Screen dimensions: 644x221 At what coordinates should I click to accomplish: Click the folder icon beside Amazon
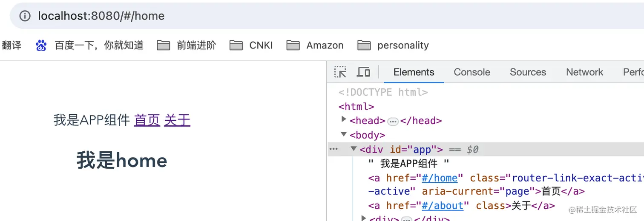293,45
